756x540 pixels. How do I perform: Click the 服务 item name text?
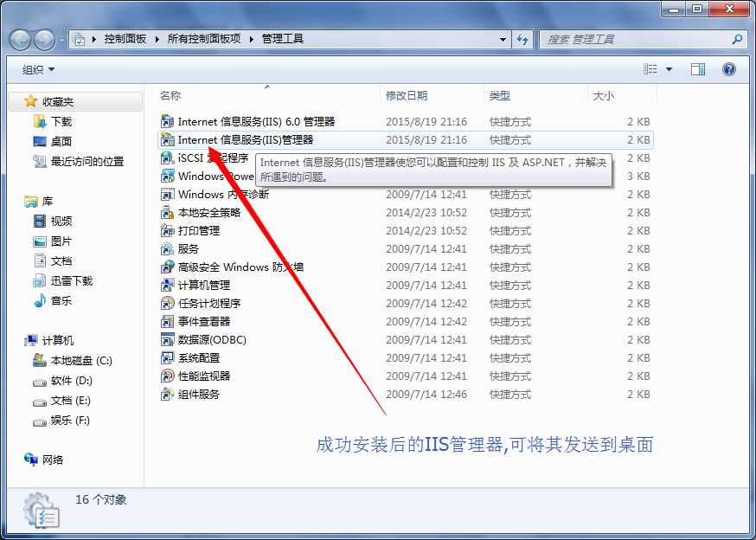(x=189, y=249)
